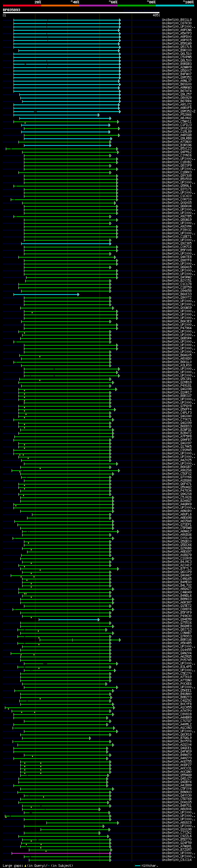Click the cyan ~100% identity legend segment

point(175,6)
